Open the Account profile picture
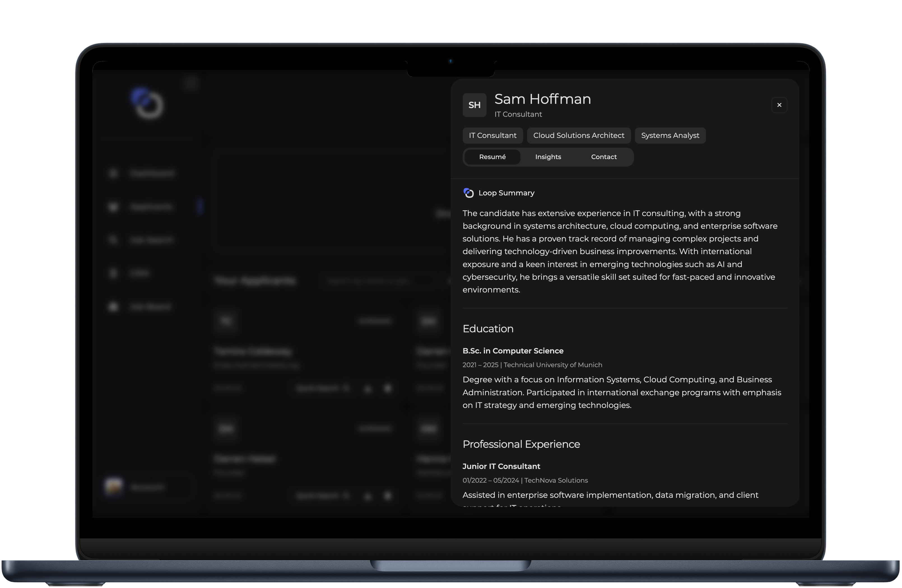This screenshot has height=588, width=902. coord(114,486)
